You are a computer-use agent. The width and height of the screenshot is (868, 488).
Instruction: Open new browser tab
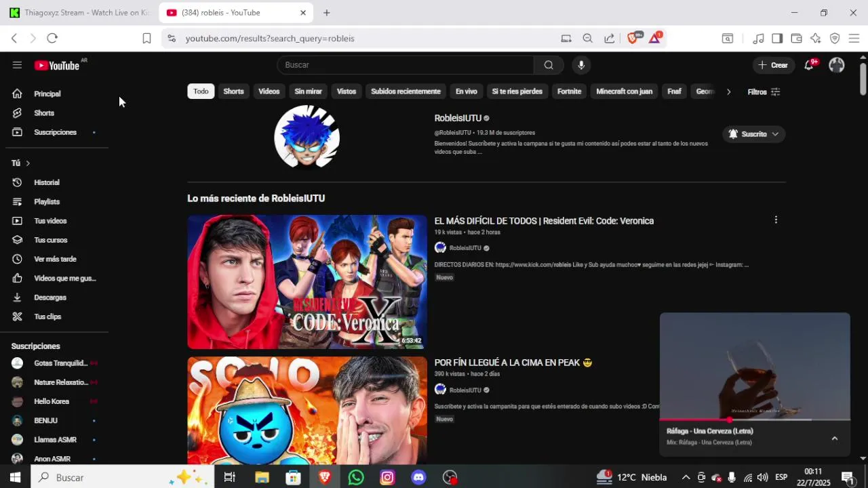pyautogui.click(x=326, y=13)
